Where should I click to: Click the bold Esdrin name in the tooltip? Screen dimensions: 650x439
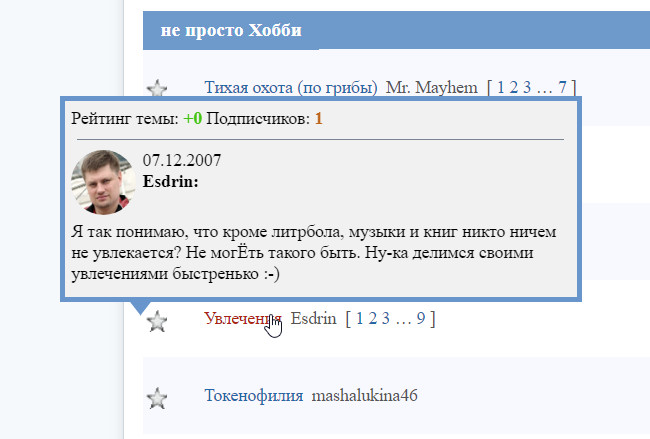pyautogui.click(x=170, y=182)
